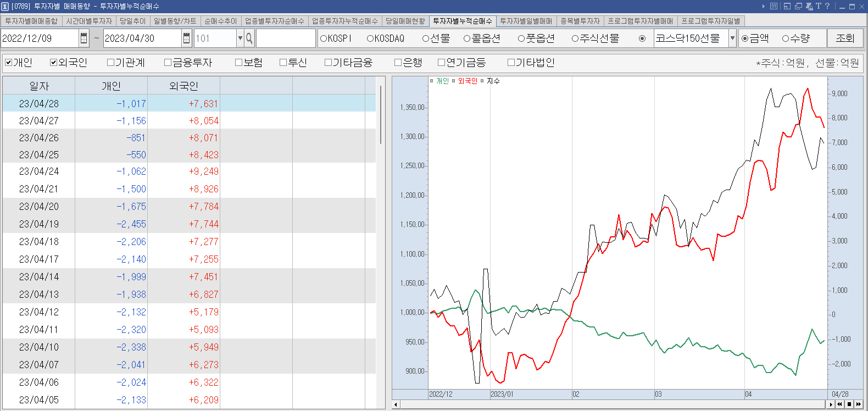The image size is (868, 411).
Task: Open the start date calendar picker
Action: 84,38
